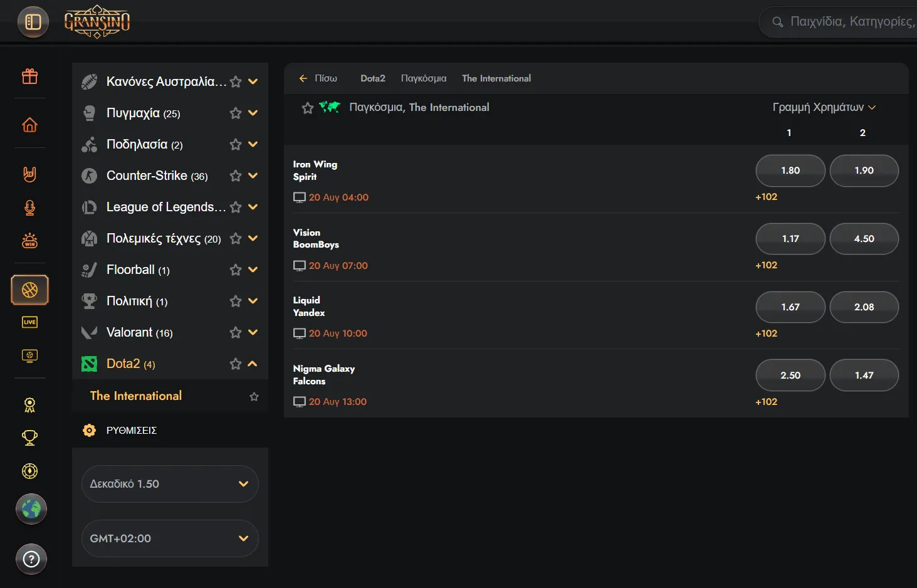
Task: Favorite Dota2 with its star
Action: pos(236,364)
